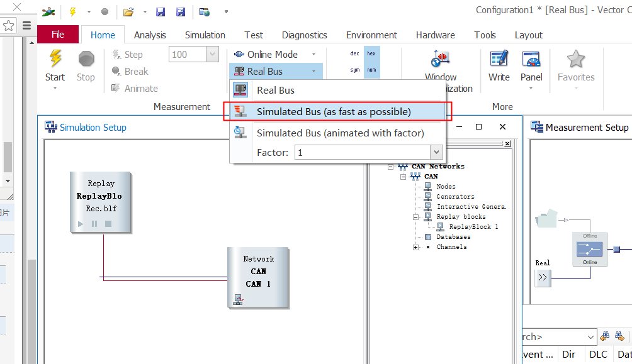This screenshot has height=364, width=632.
Task: Open the Factor combo box dropdown arrow
Action: coord(436,153)
